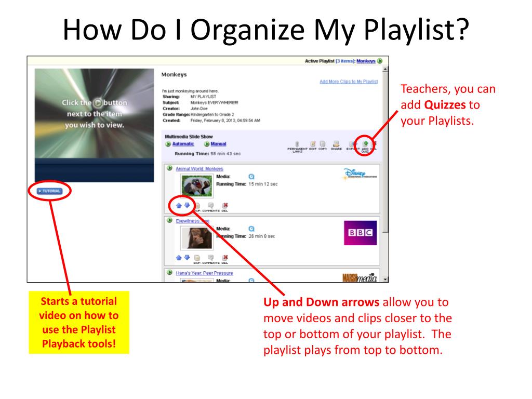Click the '58 min 43 sec' running time text
Image resolution: width=532 pixels, height=399 pixels.
(225, 154)
